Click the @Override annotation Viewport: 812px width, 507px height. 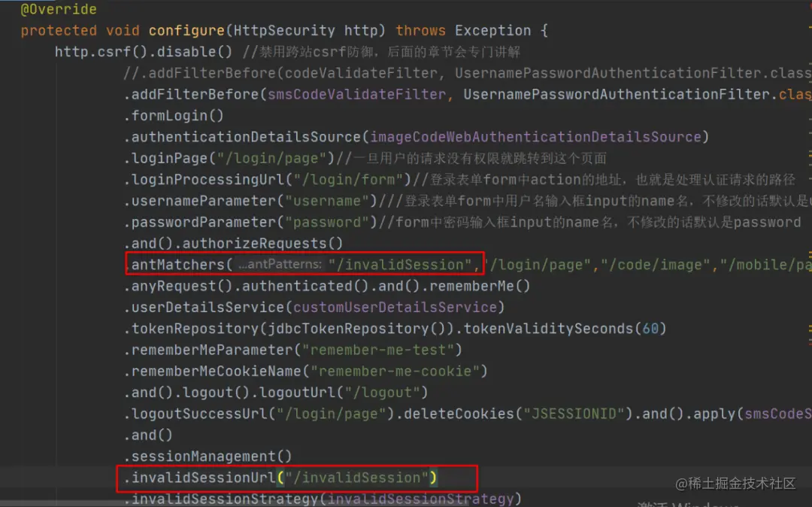click(59, 9)
